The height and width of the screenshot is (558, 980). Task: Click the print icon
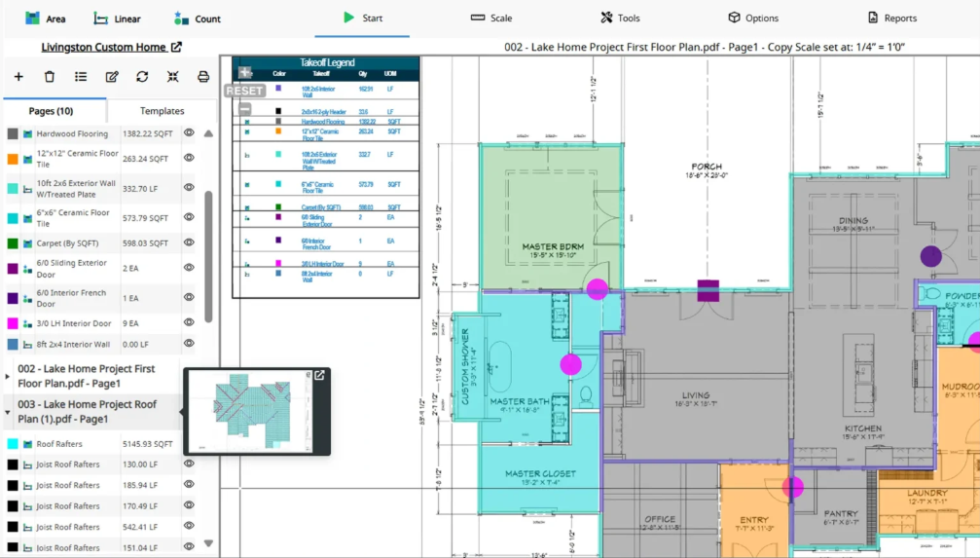(203, 76)
